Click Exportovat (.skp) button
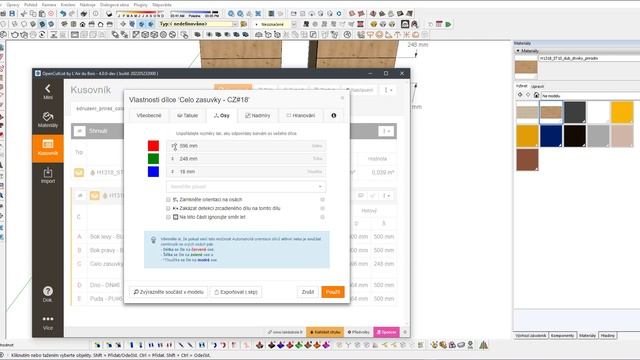640x360 pixels. (236, 292)
